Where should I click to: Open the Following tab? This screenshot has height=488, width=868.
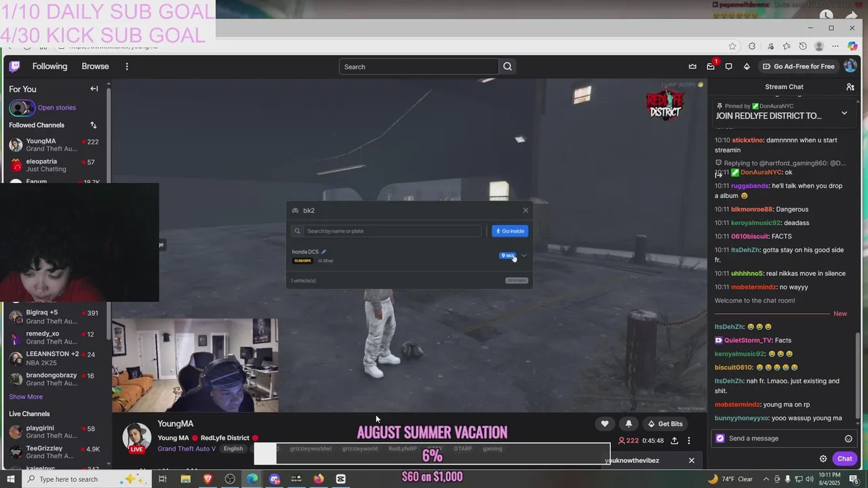click(50, 66)
